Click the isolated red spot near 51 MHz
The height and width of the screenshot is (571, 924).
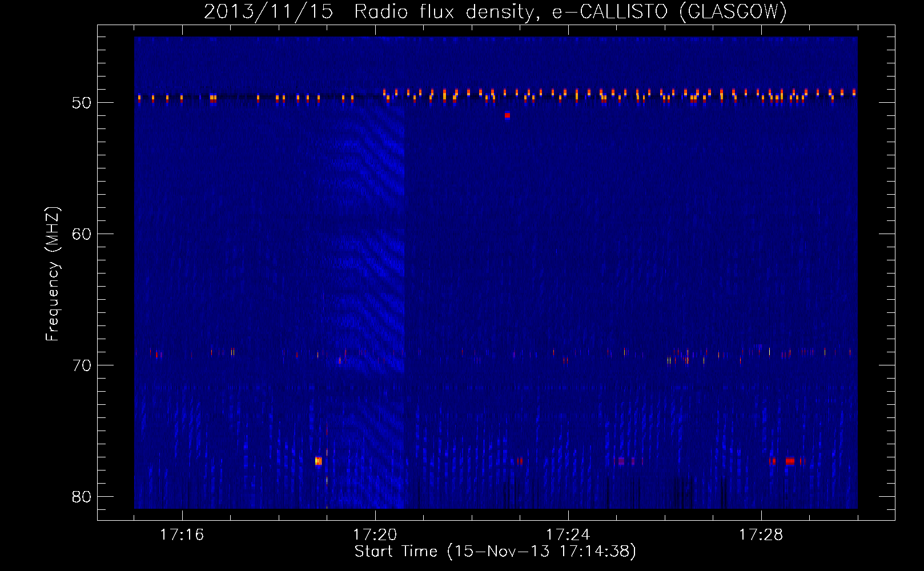507,116
